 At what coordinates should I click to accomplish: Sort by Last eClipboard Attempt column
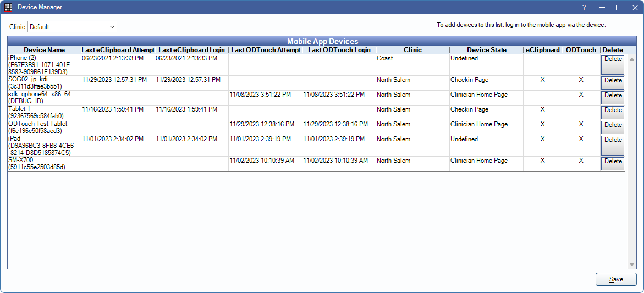118,50
